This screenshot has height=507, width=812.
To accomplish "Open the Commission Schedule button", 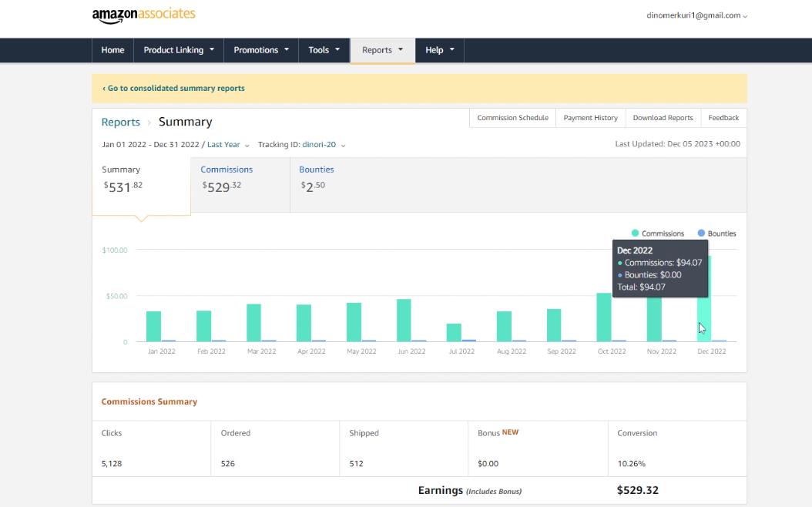I will [512, 118].
